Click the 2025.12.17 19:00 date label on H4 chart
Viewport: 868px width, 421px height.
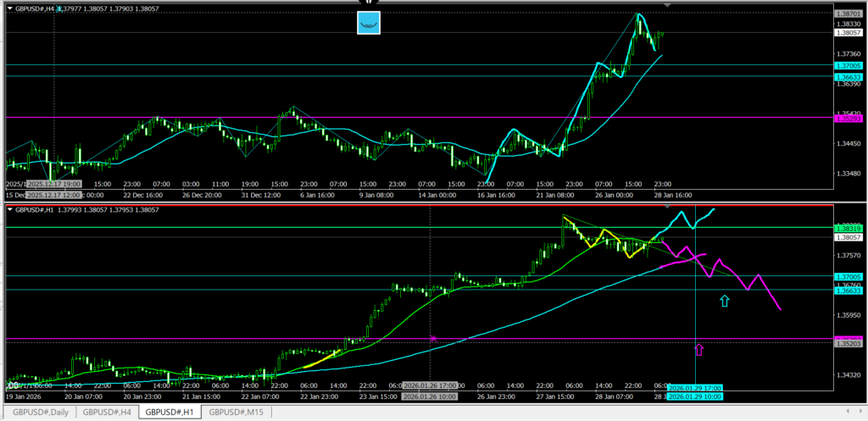pos(53,184)
